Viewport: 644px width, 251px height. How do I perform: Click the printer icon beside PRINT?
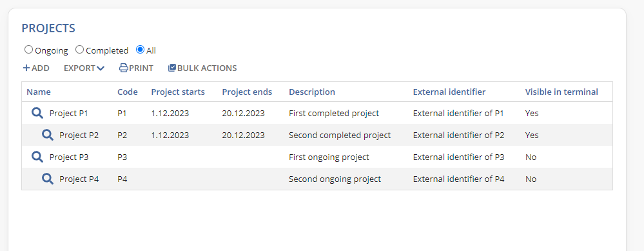point(124,68)
